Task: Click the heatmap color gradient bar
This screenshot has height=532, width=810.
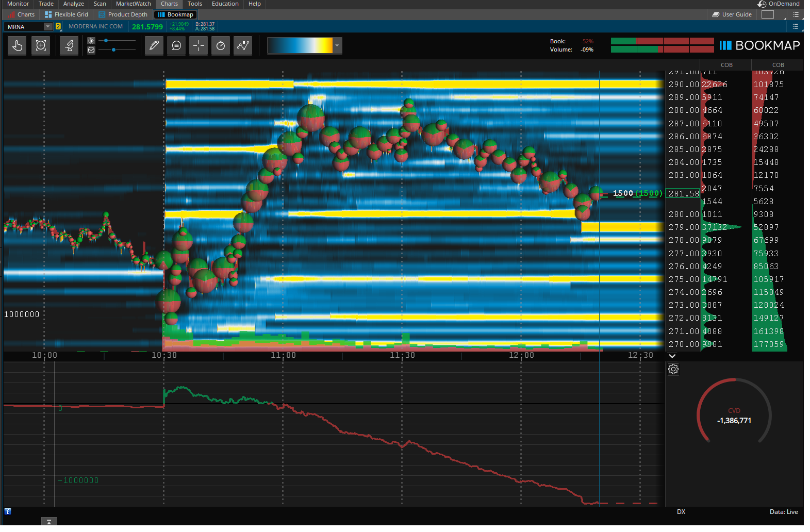Action: 300,45
